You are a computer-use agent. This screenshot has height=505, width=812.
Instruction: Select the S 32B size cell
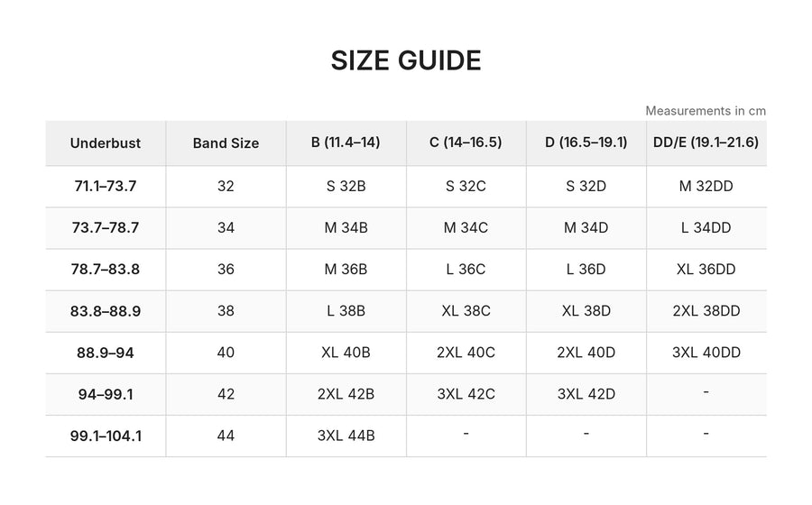click(346, 187)
